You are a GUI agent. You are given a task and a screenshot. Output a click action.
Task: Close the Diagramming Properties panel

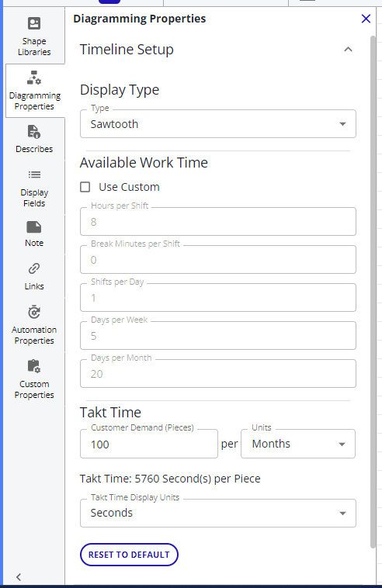[x=366, y=19]
